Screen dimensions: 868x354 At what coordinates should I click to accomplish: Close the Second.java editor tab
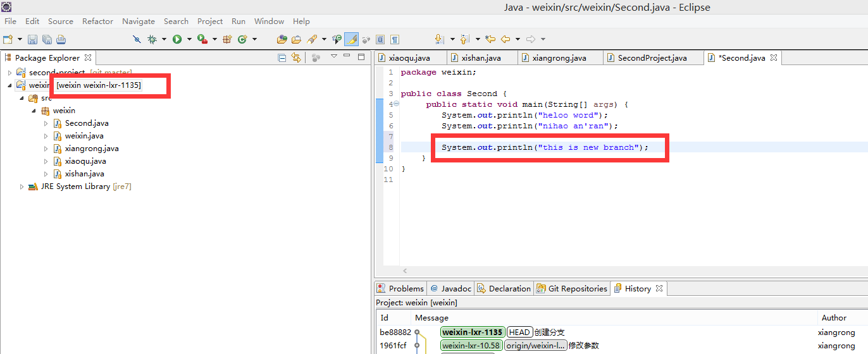773,58
